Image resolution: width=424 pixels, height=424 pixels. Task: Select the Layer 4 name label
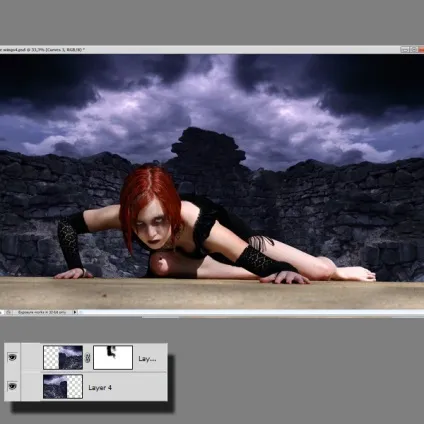[x=100, y=387]
